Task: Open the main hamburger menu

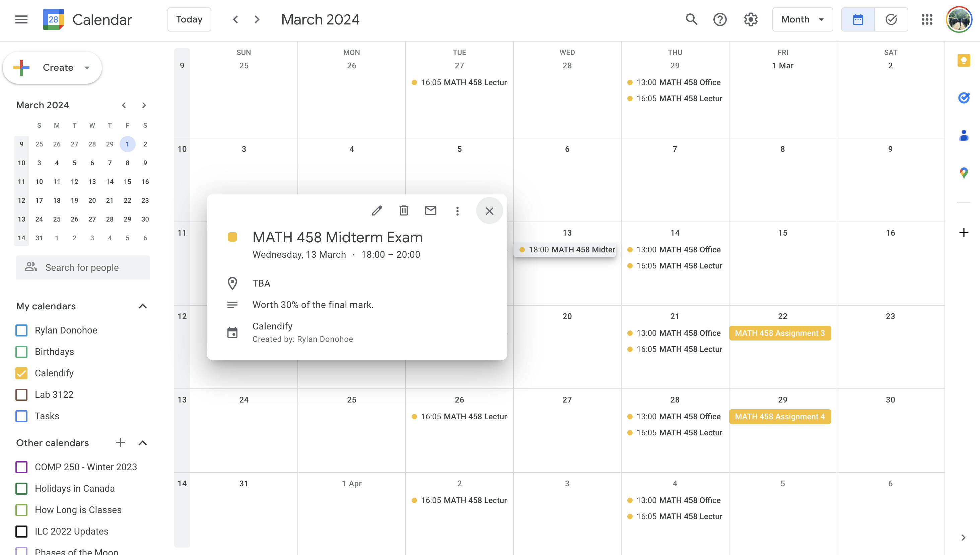Action: point(21,19)
